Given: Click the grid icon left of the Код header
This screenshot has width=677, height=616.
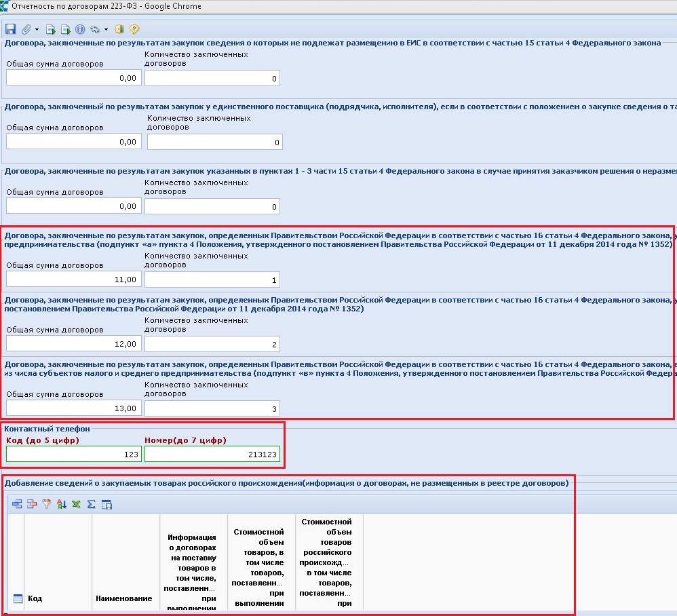Looking at the screenshot, I should tap(18, 598).
